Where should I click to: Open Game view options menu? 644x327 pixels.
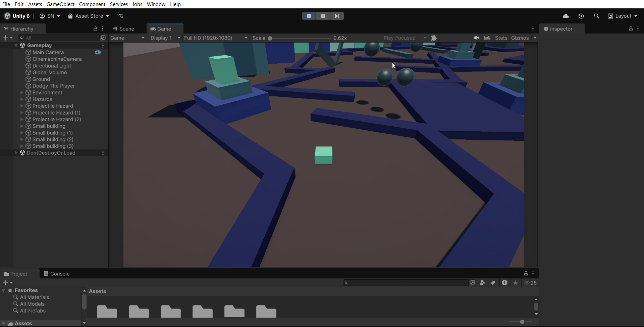click(x=533, y=29)
